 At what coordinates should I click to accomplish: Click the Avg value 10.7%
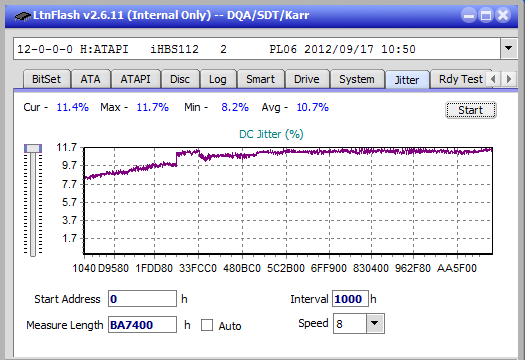312,107
